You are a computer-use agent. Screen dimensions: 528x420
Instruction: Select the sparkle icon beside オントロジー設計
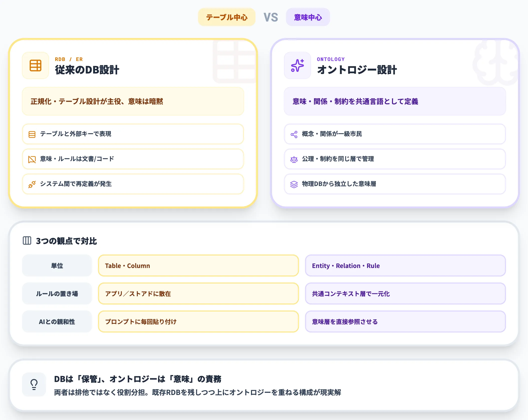coord(297,66)
